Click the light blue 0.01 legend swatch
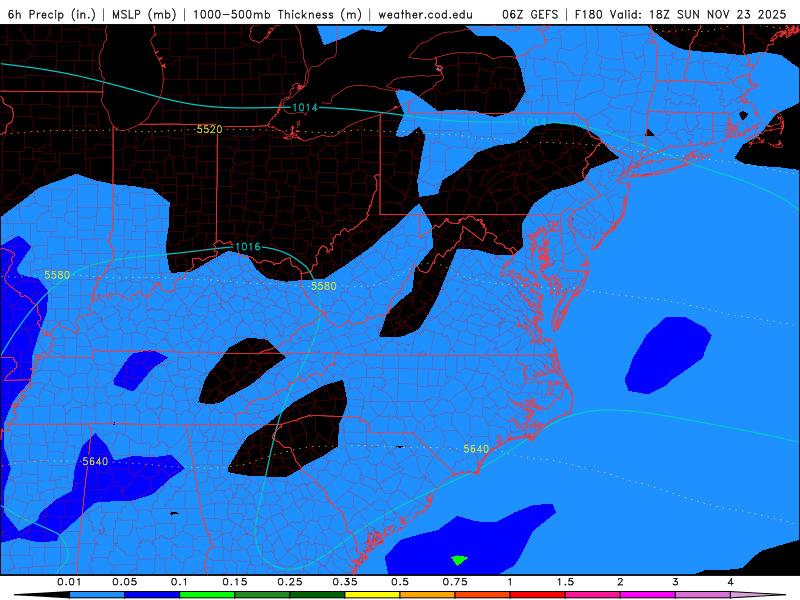Viewport: 800px width, 600px height. coord(97,595)
